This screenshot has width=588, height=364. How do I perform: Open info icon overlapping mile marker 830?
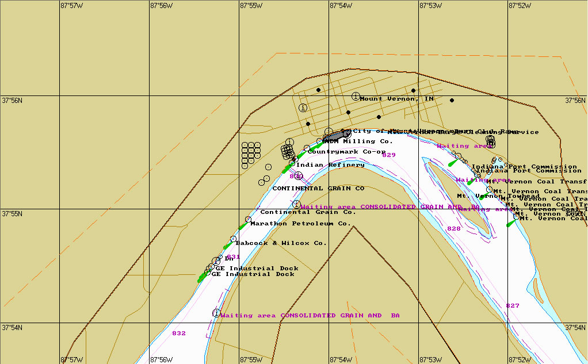pyautogui.click(x=299, y=175)
